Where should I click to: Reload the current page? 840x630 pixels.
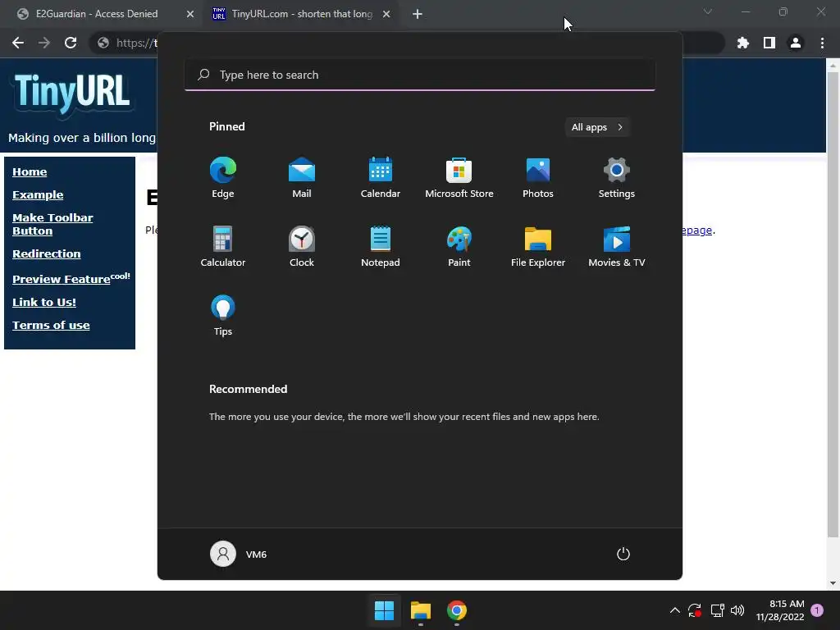coord(71,43)
